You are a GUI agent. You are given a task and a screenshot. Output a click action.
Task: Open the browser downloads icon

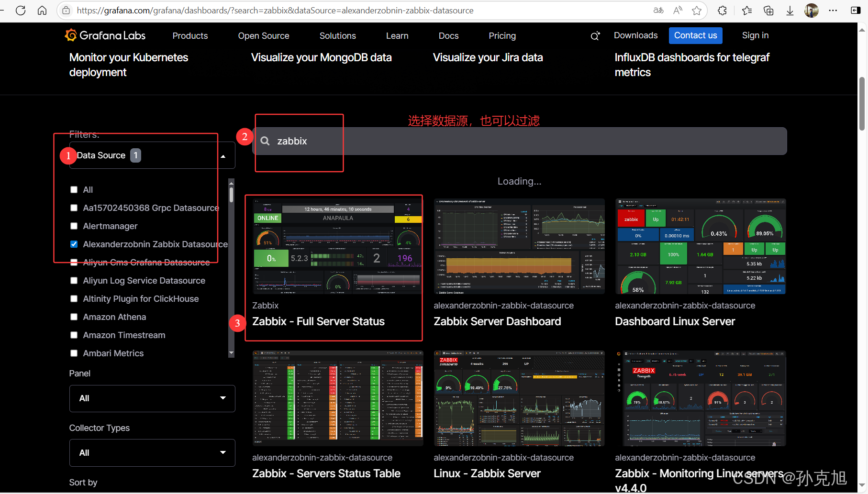[x=790, y=10]
